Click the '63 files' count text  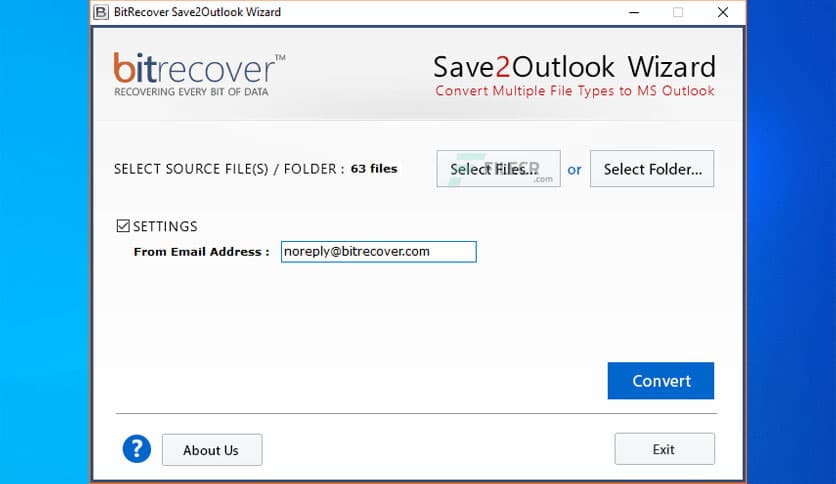pos(374,169)
